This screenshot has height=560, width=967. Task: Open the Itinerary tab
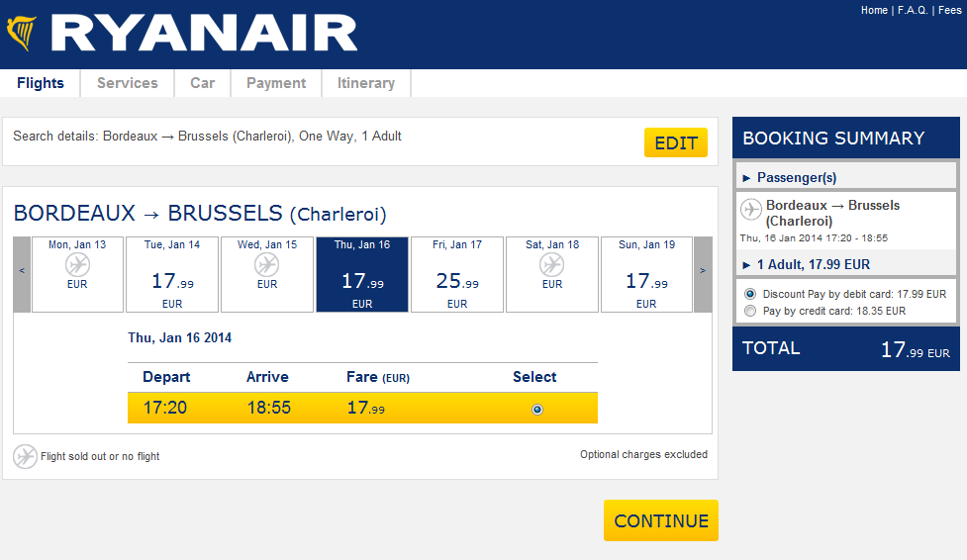coord(366,83)
